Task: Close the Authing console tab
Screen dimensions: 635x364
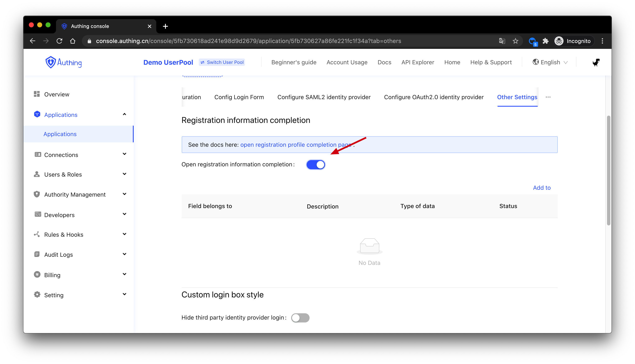Action: tap(150, 26)
